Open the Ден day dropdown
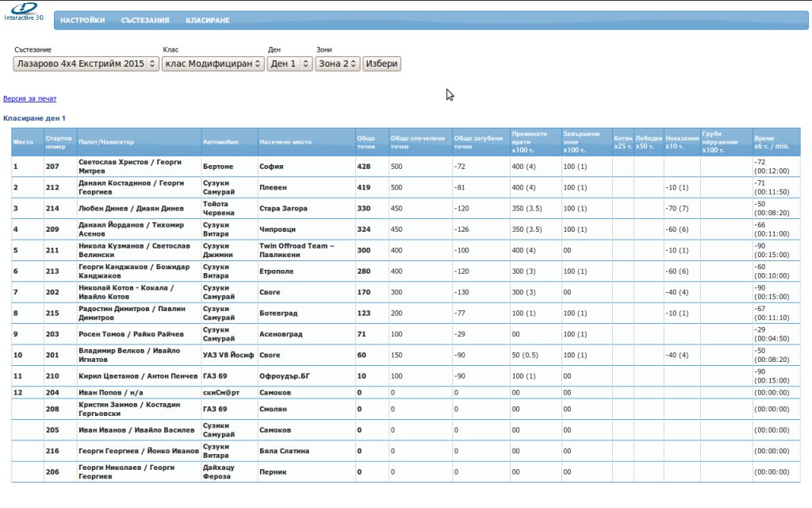Image resolution: width=812 pixels, height=508 pixels. coord(289,63)
